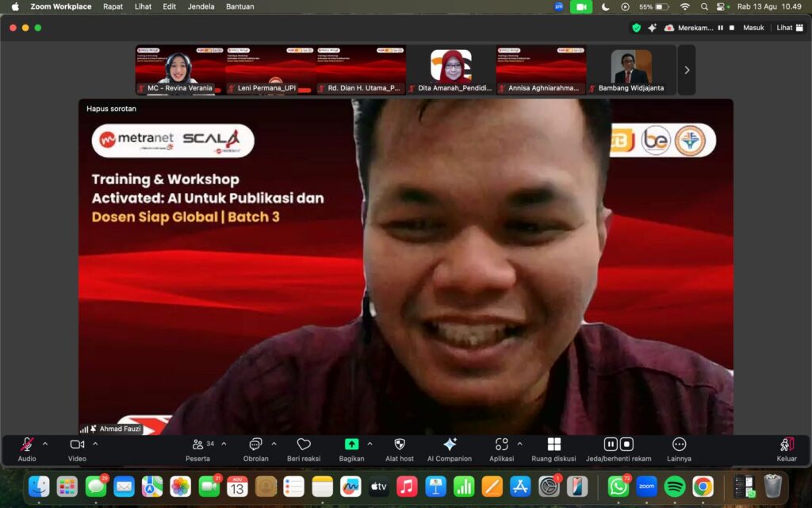Select the Bambang Widjajanta thumbnail
This screenshot has width=812, height=508.
pyautogui.click(x=631, y=70)
